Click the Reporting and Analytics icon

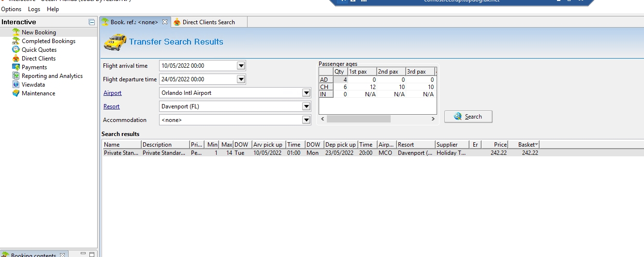16,76
